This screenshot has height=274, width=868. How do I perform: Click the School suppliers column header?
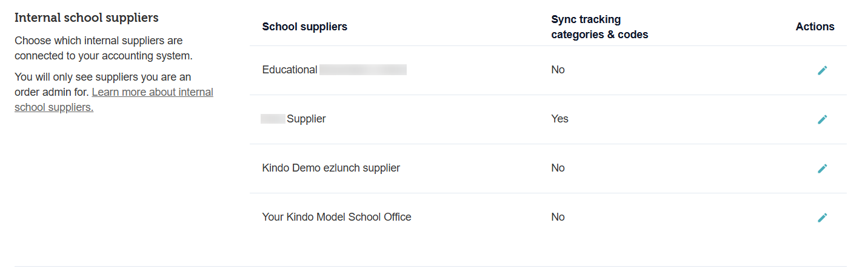click(304, 27)
